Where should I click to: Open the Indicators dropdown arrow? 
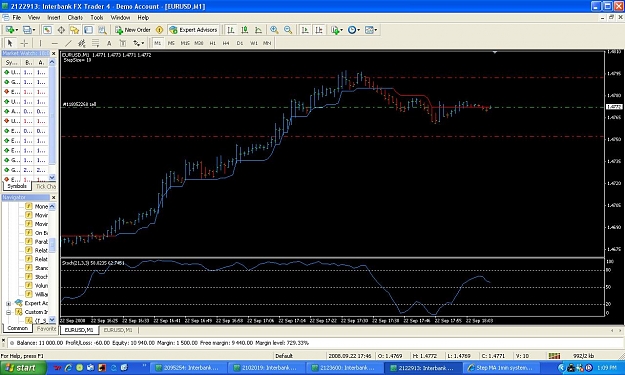tap(342, 30)
